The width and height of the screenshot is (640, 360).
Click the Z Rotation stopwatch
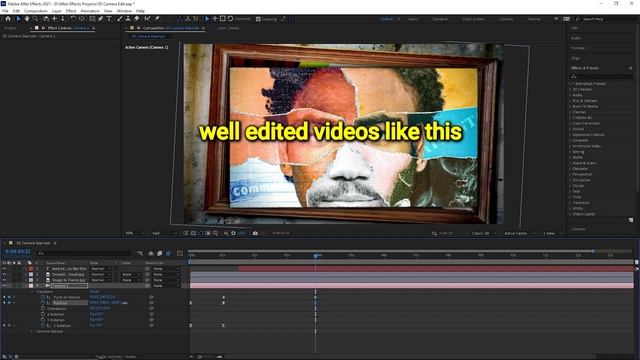click(x=43, y=326)
